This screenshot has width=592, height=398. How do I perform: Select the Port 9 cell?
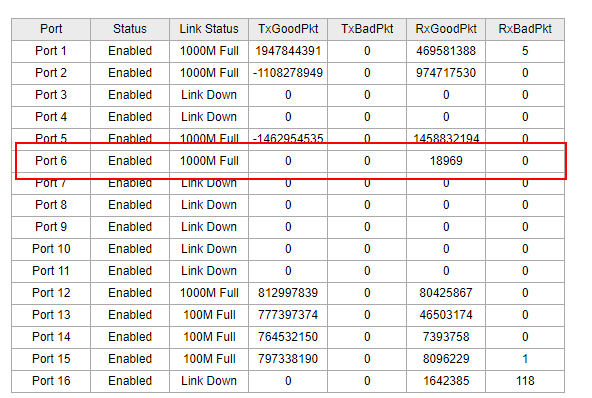click(x=51, y=227)
